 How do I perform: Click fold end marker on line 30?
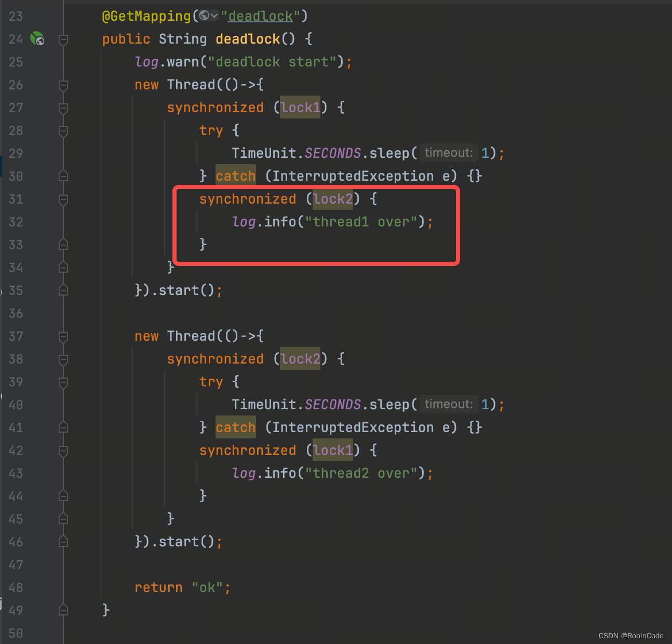63,176
